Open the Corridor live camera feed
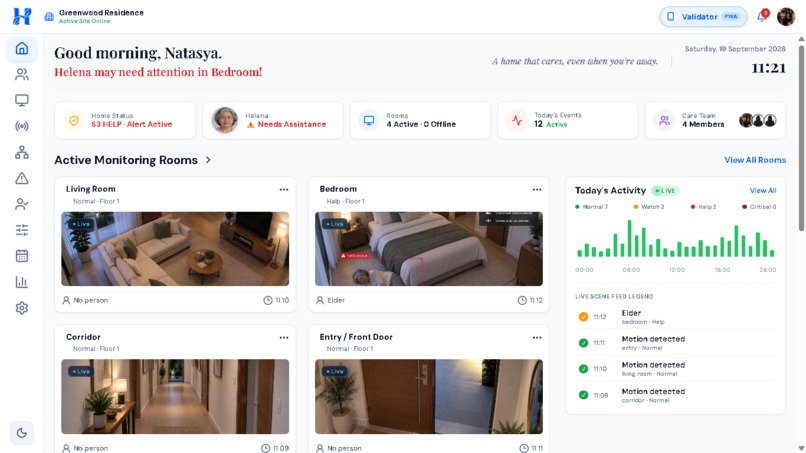 (x=175, y=396)
